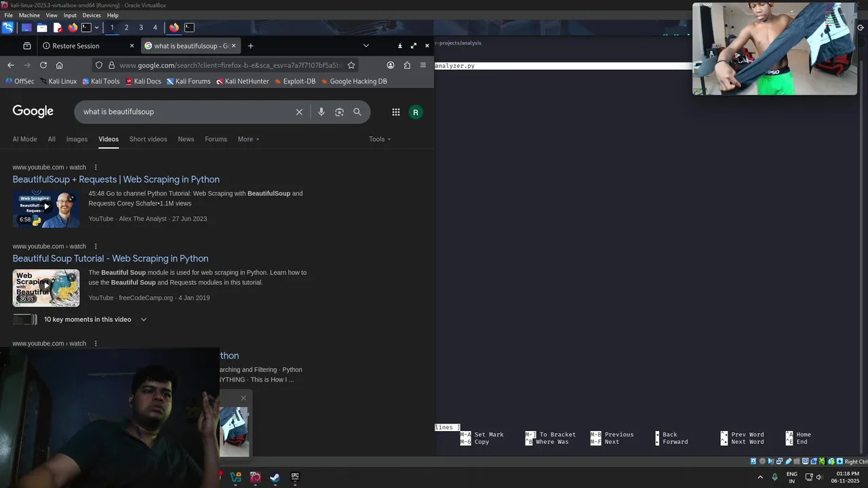Submit search with magnifier icon

pos(357,112)
